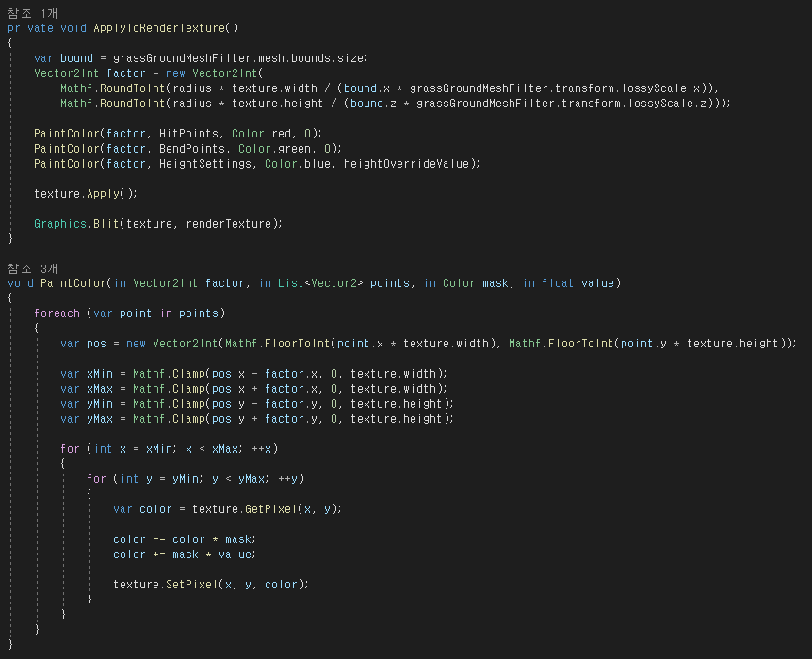Click the yMax variable declaration

[100, 419]
